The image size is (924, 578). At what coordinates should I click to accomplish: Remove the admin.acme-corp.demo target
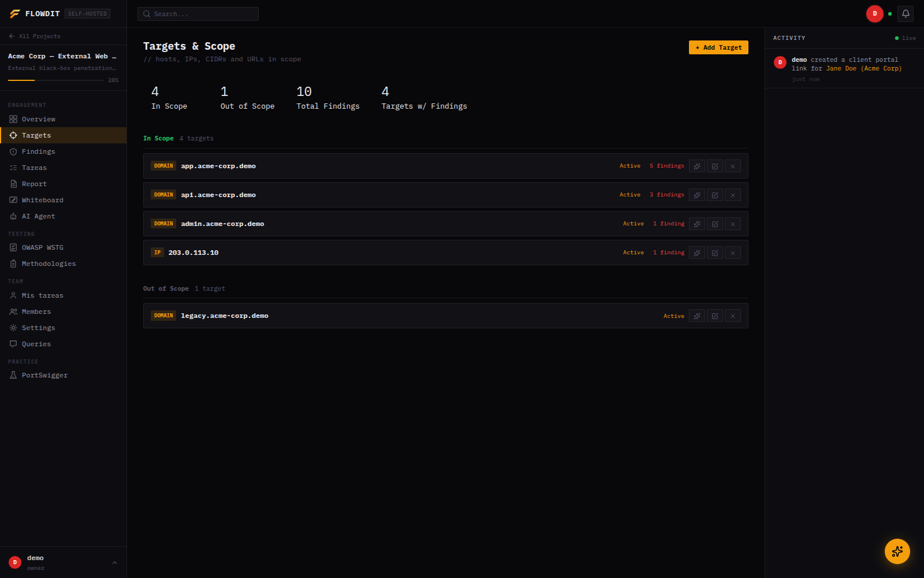tap(733, 224)
